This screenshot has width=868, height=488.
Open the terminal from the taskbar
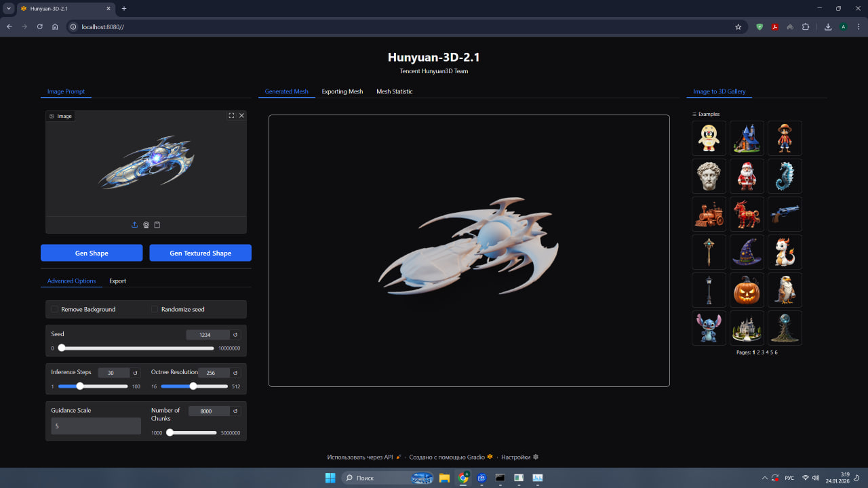(x=500, y=478)
